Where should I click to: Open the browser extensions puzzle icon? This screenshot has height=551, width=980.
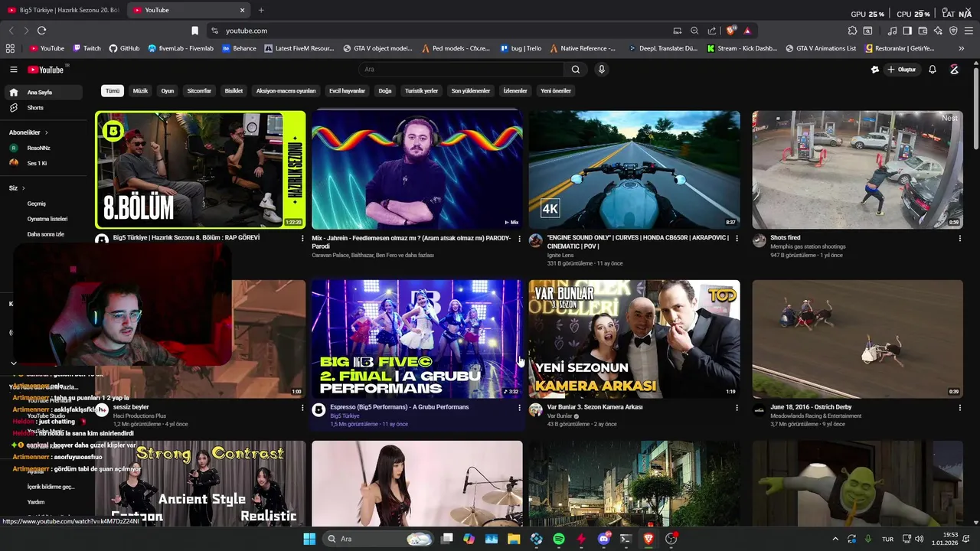coord(852,31)
